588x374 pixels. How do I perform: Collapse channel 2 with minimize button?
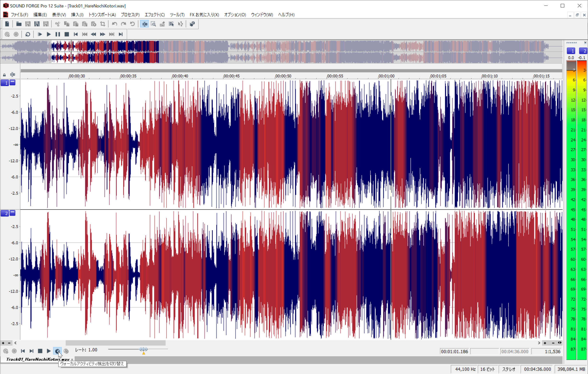pyautogui.click(x=12, y=213)
